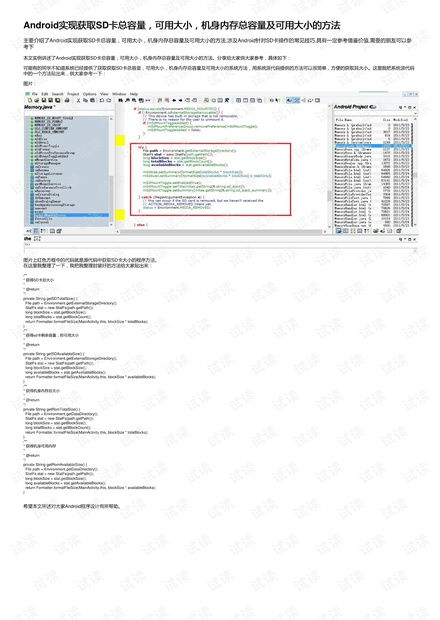Click the horizontal scrollbar under the code editor
440x620 pixels.
pyautogui.click(x=221, y=231)
